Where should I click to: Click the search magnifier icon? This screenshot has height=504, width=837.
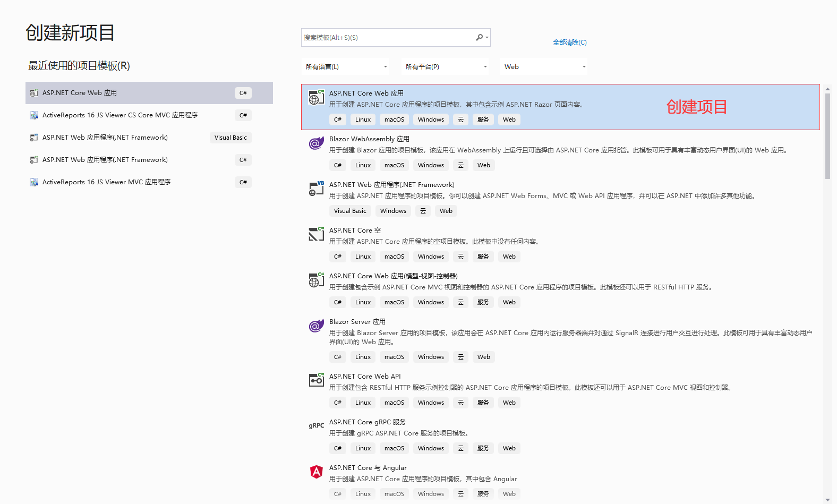point(479,37)
